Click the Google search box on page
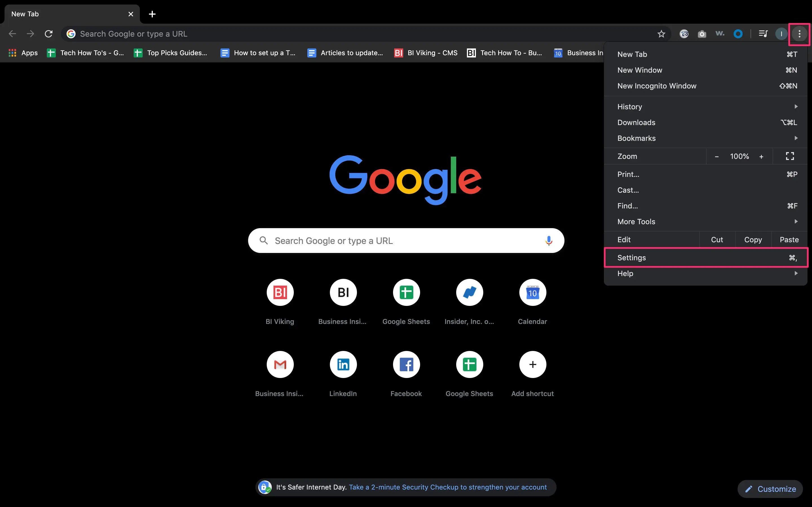This screenshot has width=812, height=507. tap(406, 241)
